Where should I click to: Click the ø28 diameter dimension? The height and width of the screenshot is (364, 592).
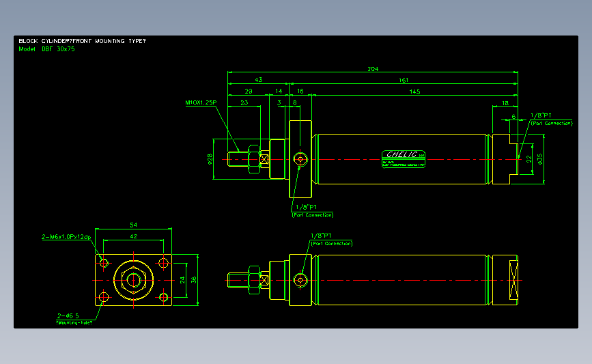(210, 159)
